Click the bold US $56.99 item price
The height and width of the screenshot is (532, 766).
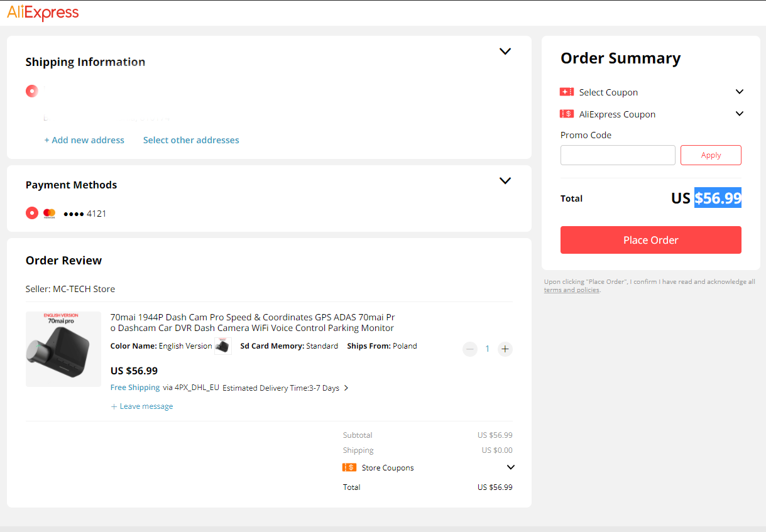point(134,371)
